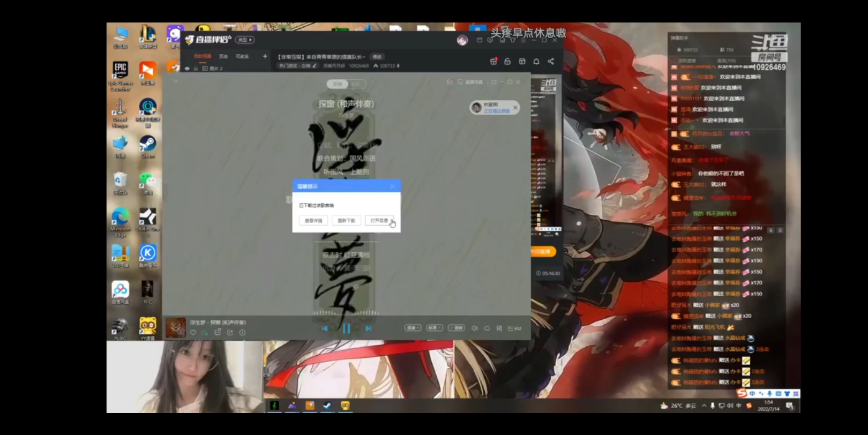The width and height of the screenshot is (868, 435).
Task: Collapse the lyrics page with down chevron
Action: tap(175, 81)
